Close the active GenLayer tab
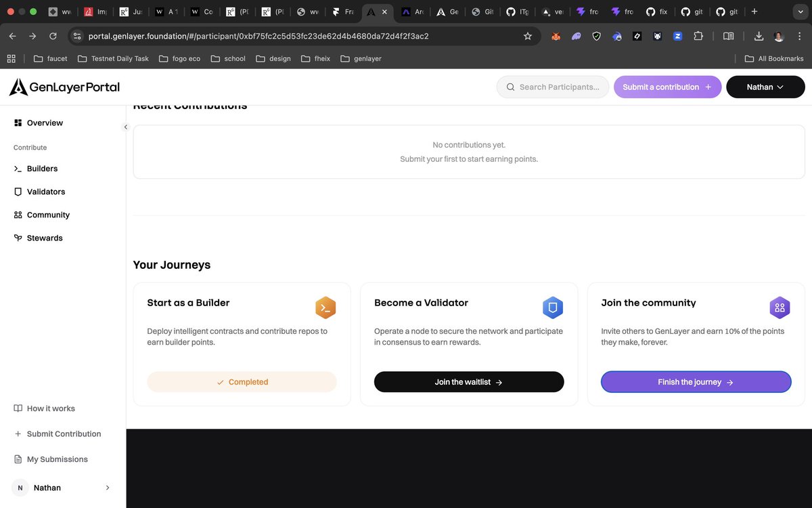Viewport: 812px width, 508px height. click(384, 12)
